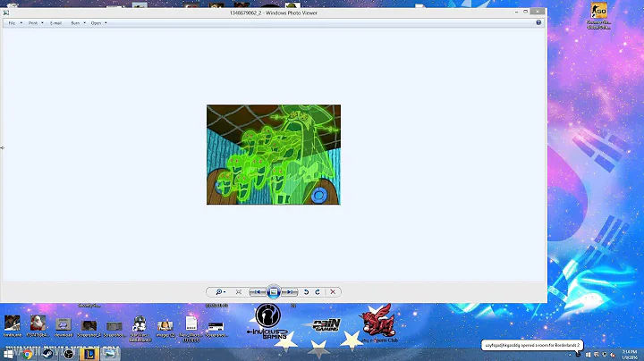
Task: Rotate the photo counterclockwise
Action: pyautogui.click(x=306, y=291)
